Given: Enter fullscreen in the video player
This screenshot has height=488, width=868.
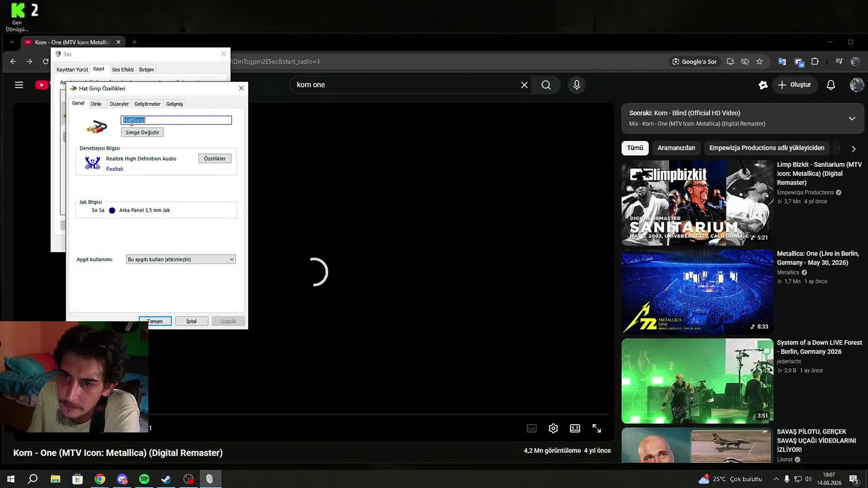Looking at the screenshot, I should point(597,428).
